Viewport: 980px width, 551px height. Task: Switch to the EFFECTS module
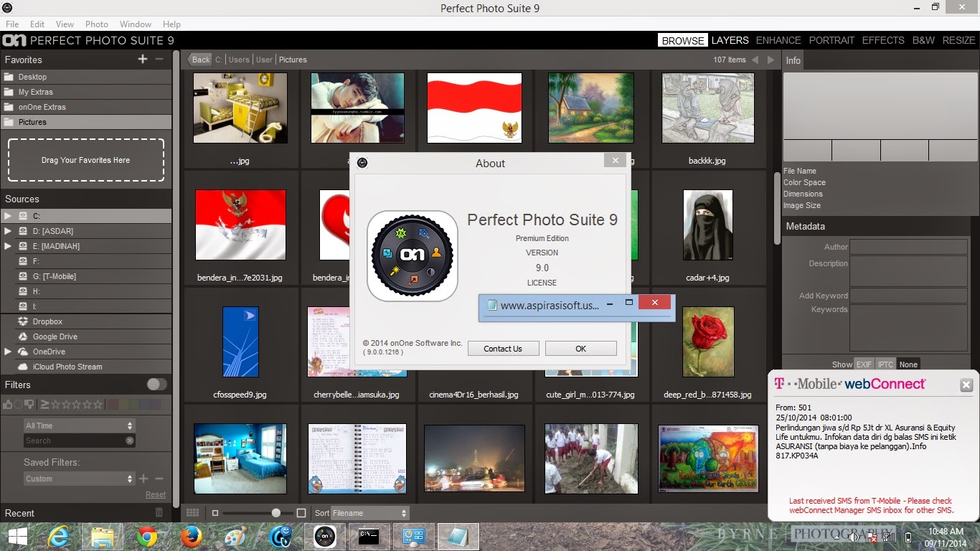[x=883, y=40]
